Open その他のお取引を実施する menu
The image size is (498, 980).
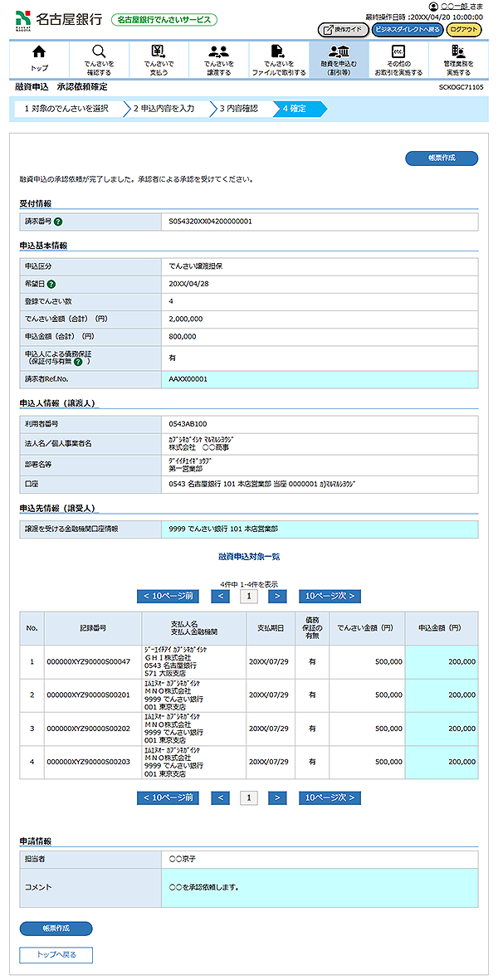coord(398,52)
